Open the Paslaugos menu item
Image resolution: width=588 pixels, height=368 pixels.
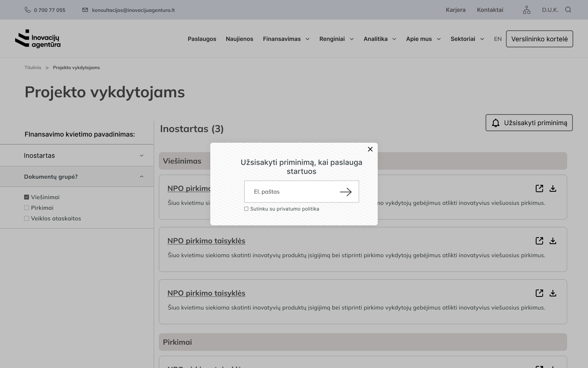coord(202,39)
